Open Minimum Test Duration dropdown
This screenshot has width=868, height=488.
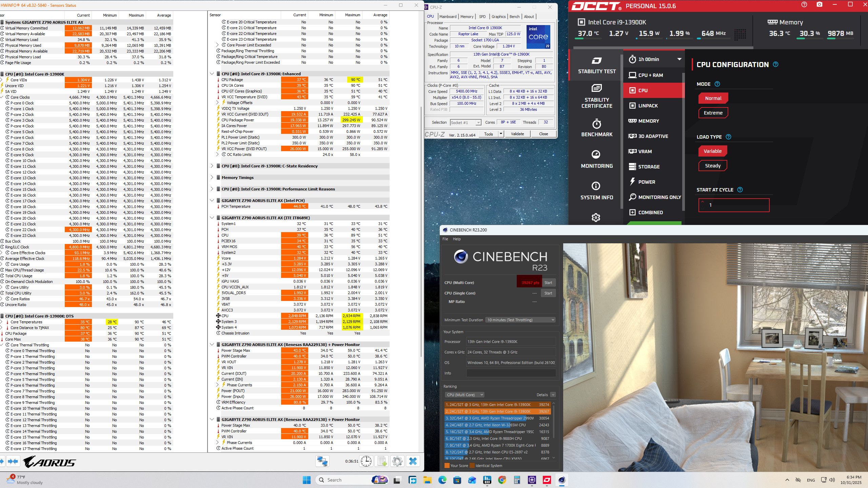(x=520, y=320)
